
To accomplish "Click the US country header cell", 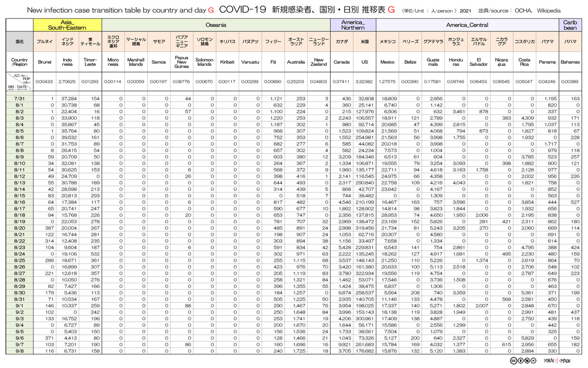I will (x=364, y=62).
